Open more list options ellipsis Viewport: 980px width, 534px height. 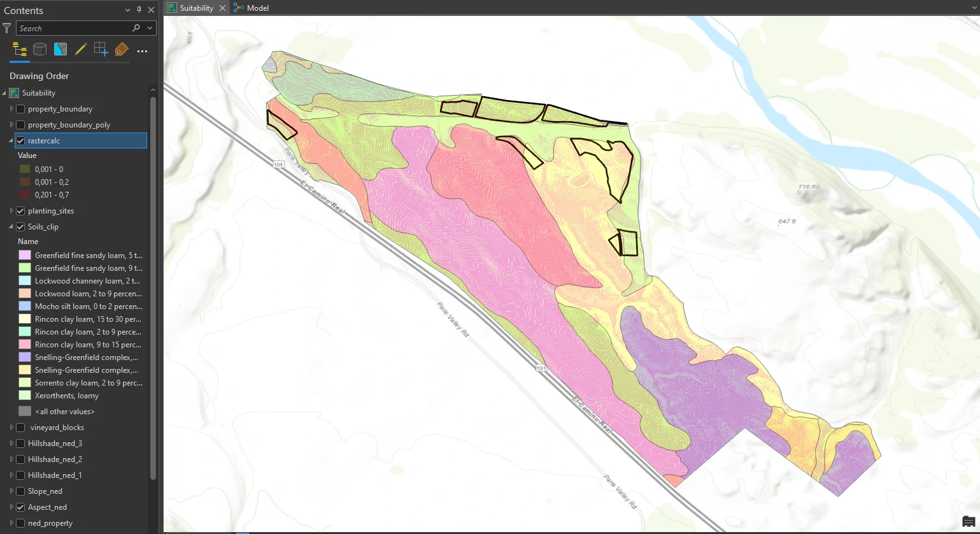click(x=142, y=51)
